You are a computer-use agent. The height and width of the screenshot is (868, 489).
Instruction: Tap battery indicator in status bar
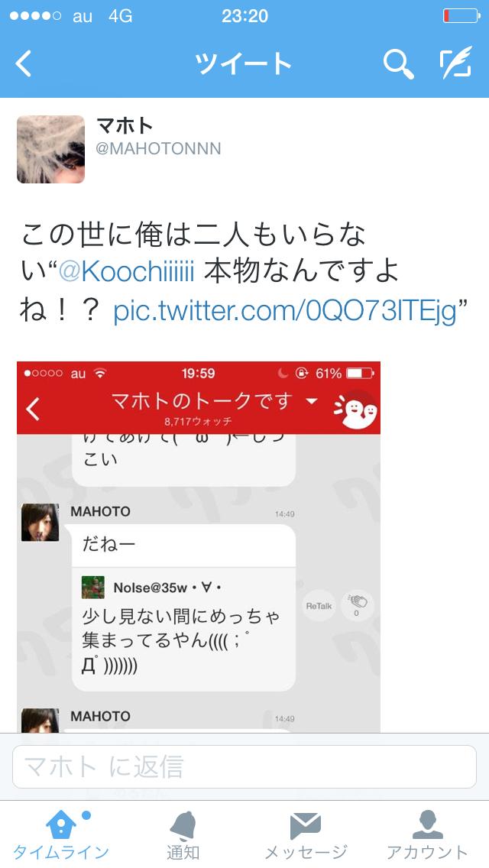tap(461, 15)
